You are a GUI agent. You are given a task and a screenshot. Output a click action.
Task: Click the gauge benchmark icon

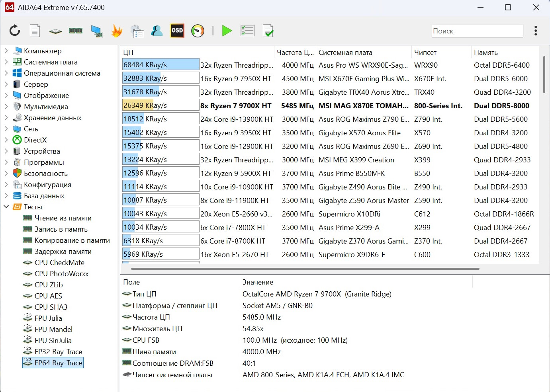[x=198, y=31]
